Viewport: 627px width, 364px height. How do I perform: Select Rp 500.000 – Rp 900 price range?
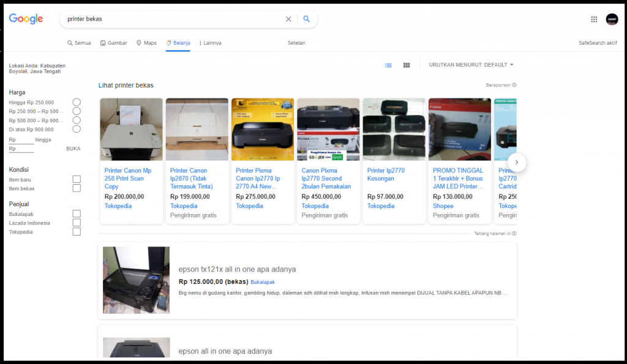pyautogui.click(x=77, y=121)
